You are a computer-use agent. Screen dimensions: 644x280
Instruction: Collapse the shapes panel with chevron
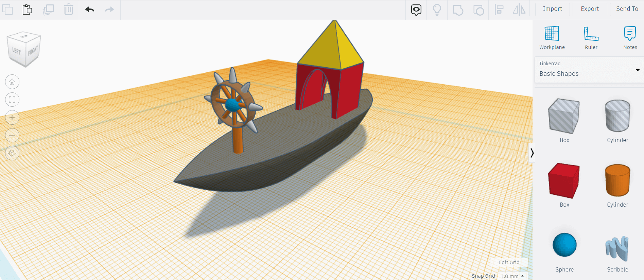(x=532, y=153)
